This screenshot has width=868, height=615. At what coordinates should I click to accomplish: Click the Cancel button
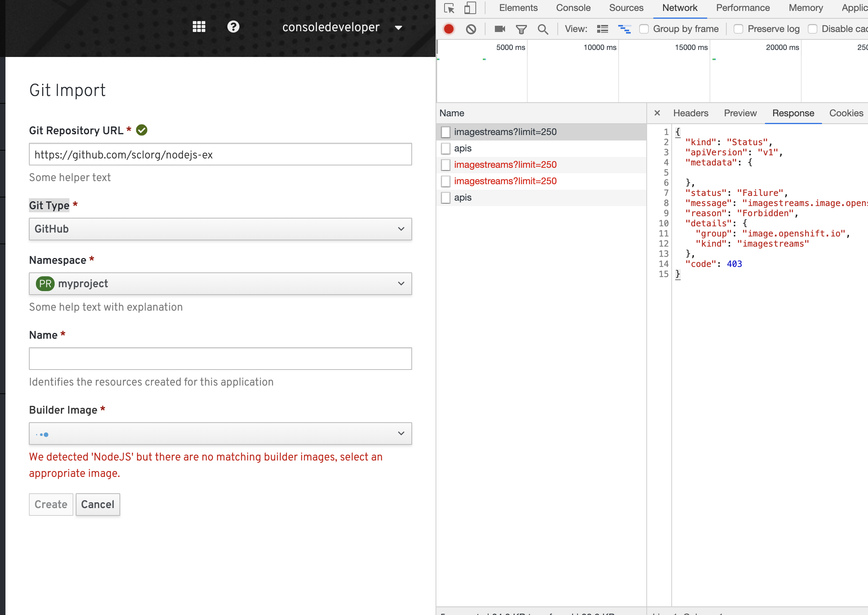pos(98,505)
